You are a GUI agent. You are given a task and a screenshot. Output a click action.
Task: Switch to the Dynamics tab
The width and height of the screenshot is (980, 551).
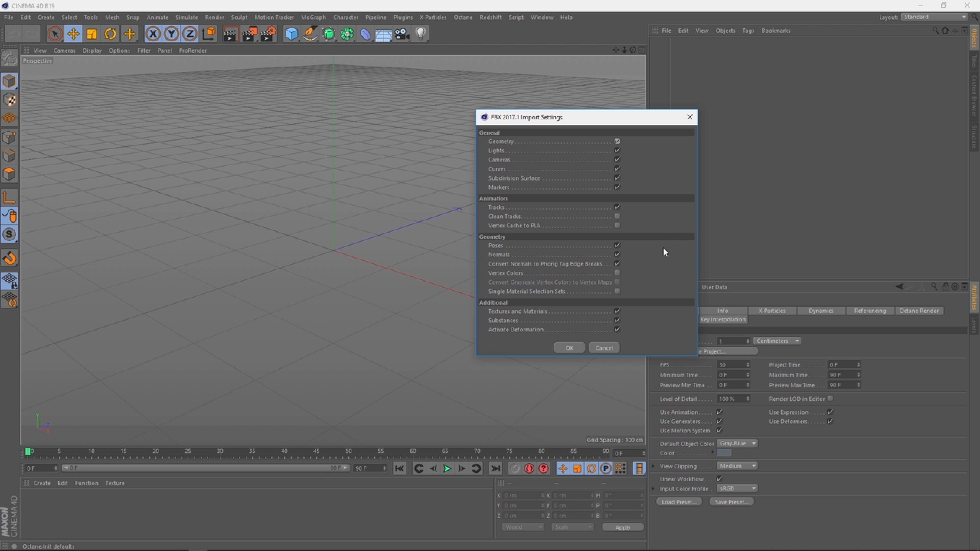pos(821,311)
